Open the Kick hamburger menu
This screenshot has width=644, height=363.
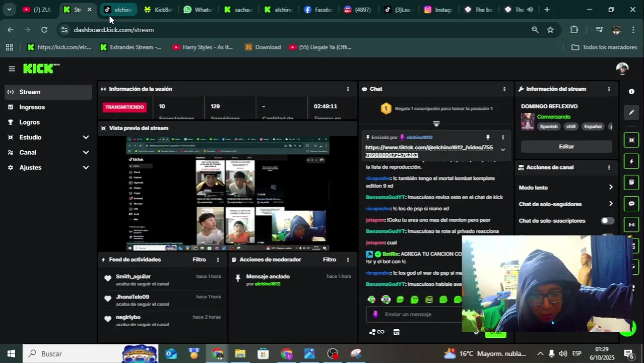(12, 69)
